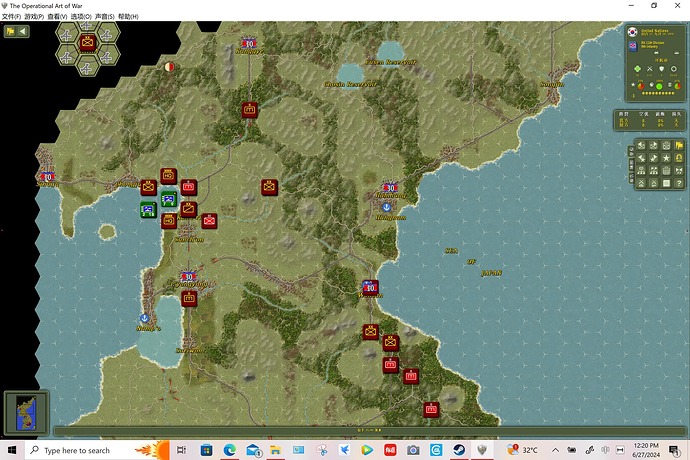
Task: Click the yellow flags button in the command grid
Action: pos(679,145)
